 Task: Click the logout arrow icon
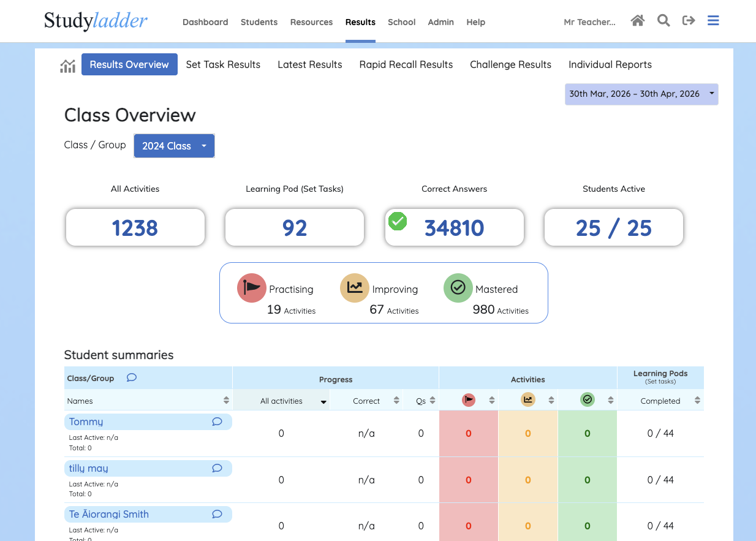[689, 21]
